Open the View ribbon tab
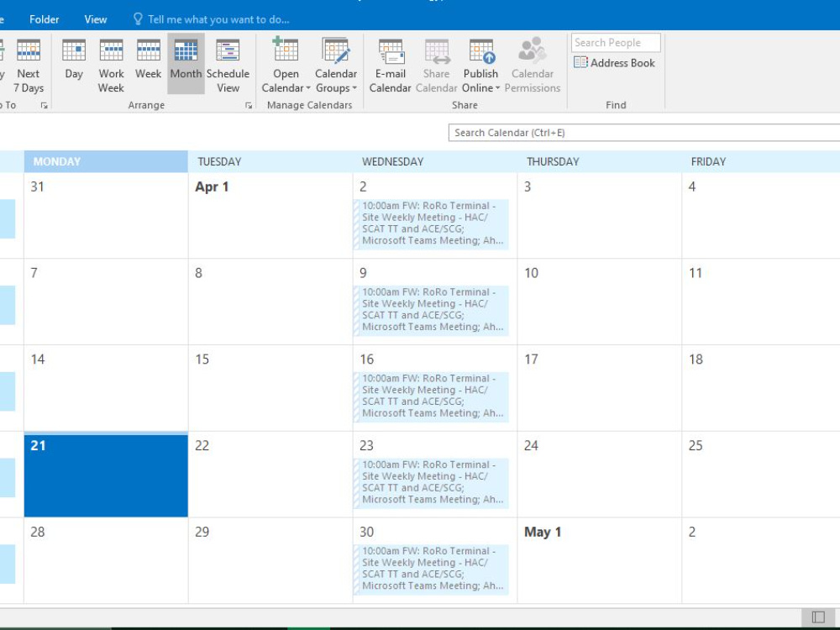Image resolution: width=840 pixels, height=630 pixels. click(x=96, y=19)
